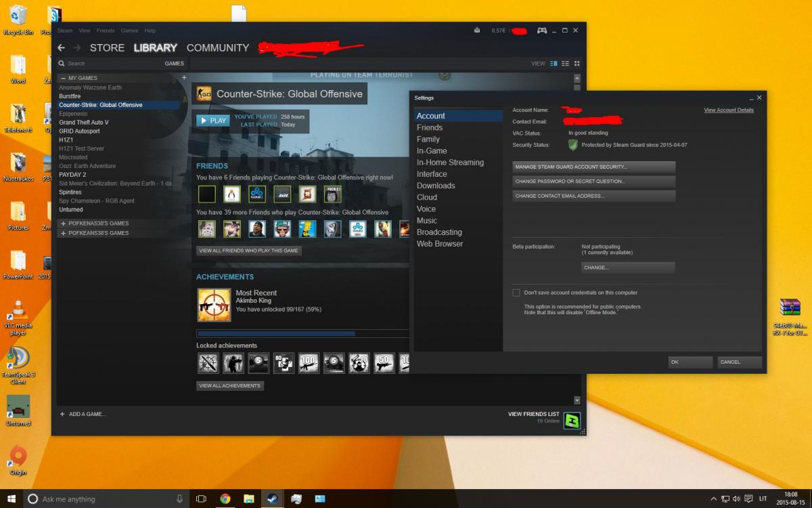812x508 pixels.
Task: Click the plus icon beside MY GAMES
Action: point(183,78)
